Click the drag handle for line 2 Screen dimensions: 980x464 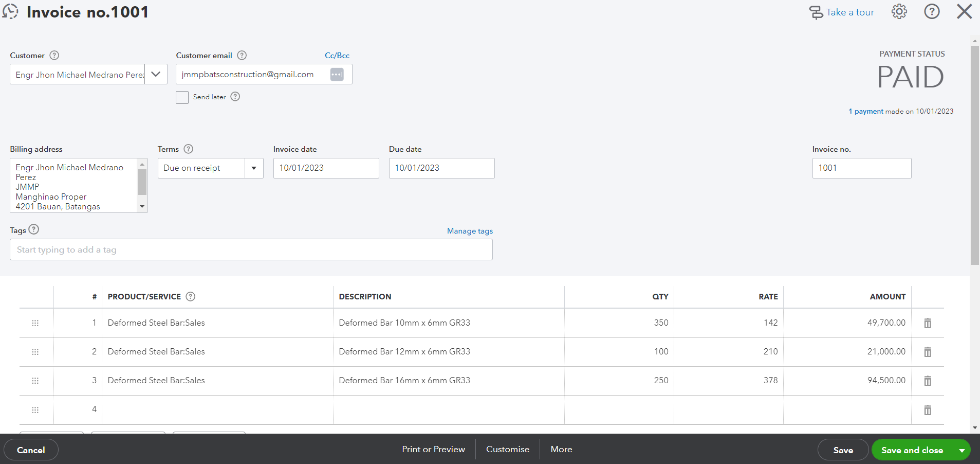[x=35, y=352]
